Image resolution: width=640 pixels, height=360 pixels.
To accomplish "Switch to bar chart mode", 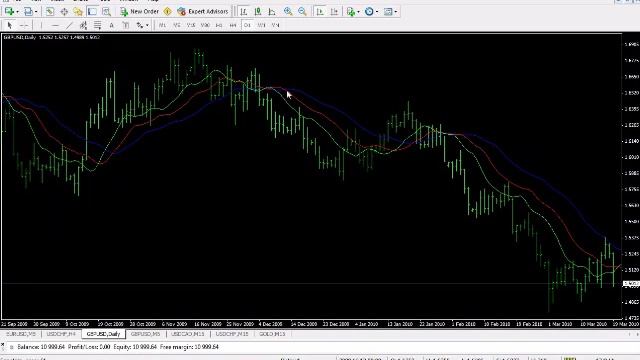I will coord(244,11).
